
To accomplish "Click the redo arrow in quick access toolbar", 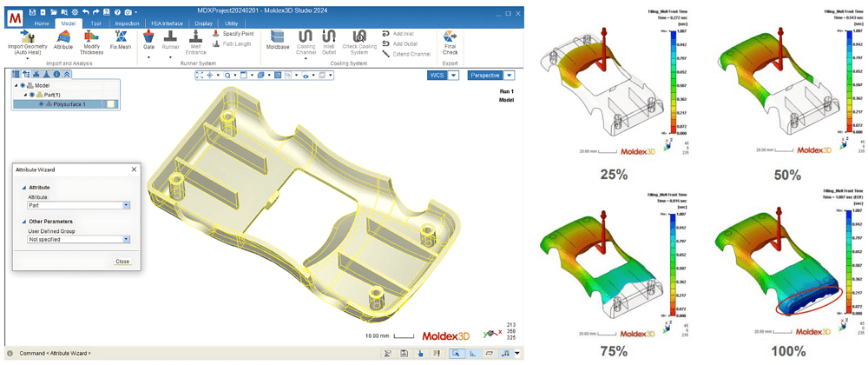I will pos(96,11).
